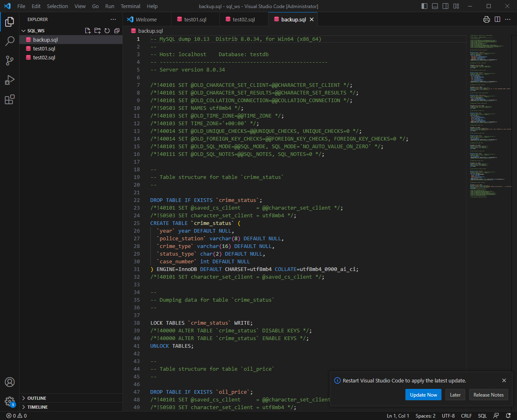
Task: Open the Source Control view
Action: 10,61
